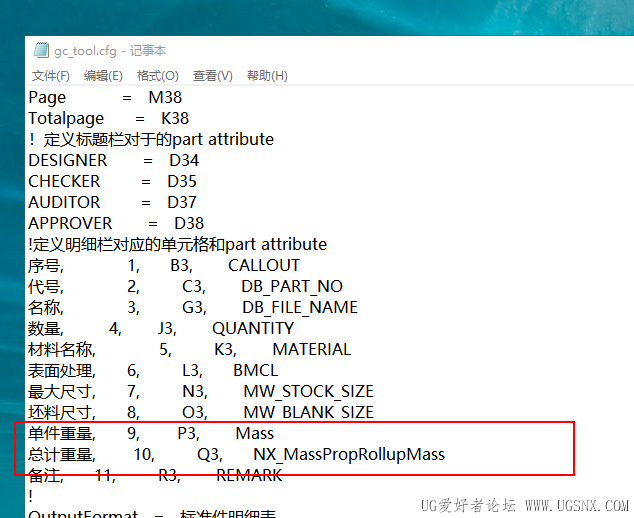Image resolution: width=634 pixels, height=518 pixels.
Task: Open the 格式(O) menu
Action: pos(158,76)
